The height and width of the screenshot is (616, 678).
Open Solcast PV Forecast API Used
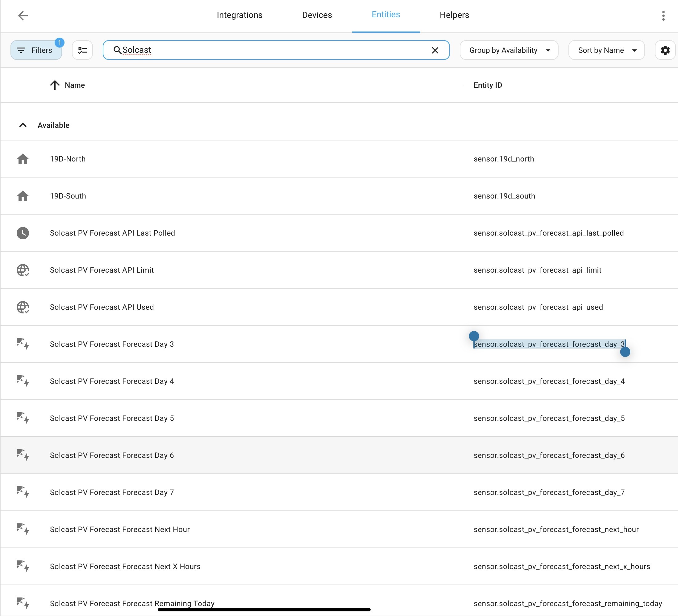coord(102,307)
